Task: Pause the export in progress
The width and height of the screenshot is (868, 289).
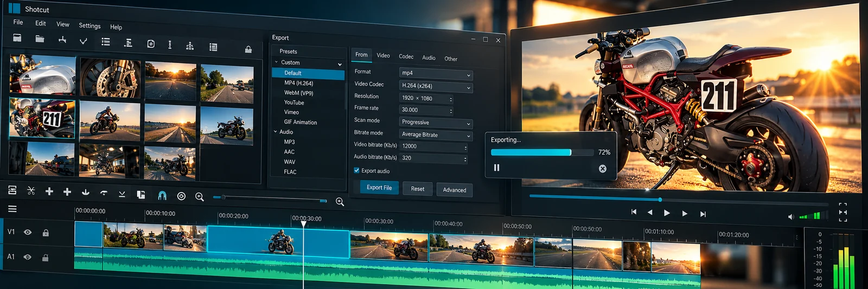Action: [496, 168]
